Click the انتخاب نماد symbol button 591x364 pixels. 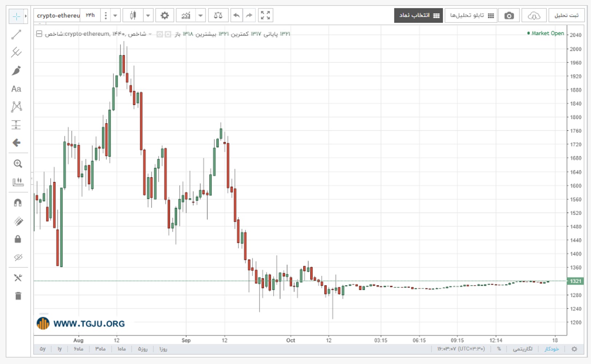click(x=419, y=15)
